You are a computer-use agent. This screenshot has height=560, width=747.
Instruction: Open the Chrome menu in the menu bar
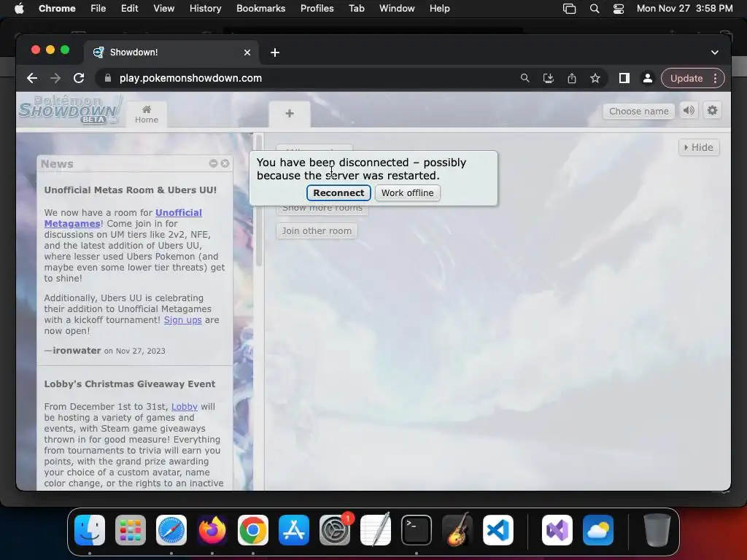57,9
